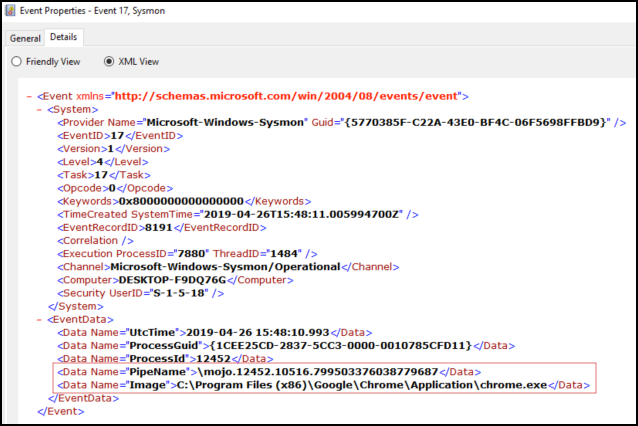Click the closing /EventData tag

(x=83, y=398)
